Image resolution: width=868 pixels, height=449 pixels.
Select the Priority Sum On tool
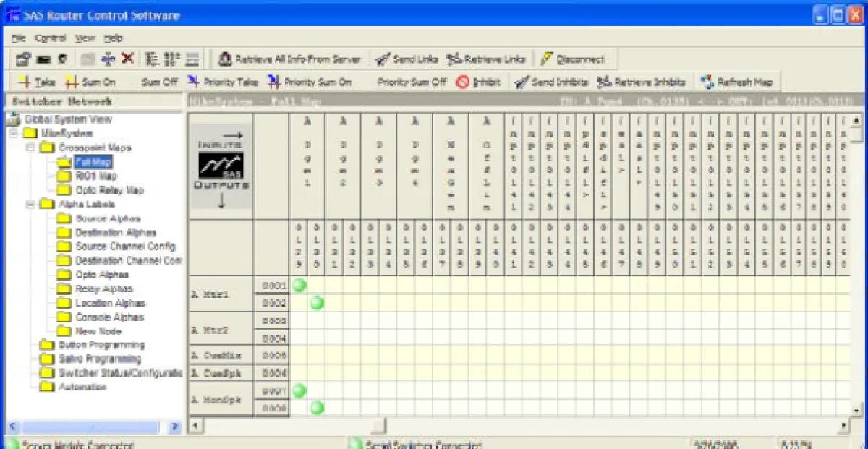pos(310,82)
